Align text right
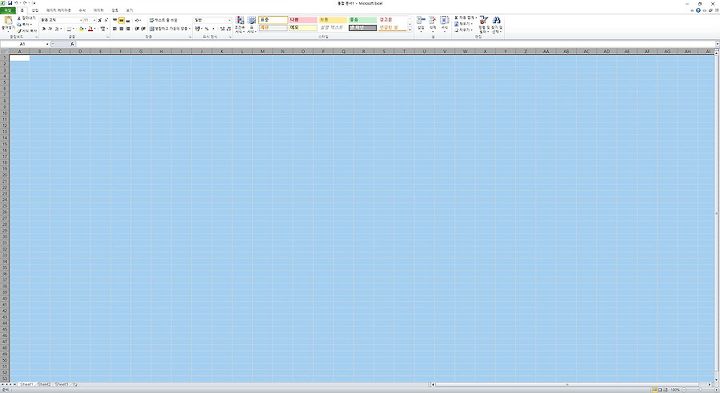This screenshot has height=393, width=720. point(128,28)
